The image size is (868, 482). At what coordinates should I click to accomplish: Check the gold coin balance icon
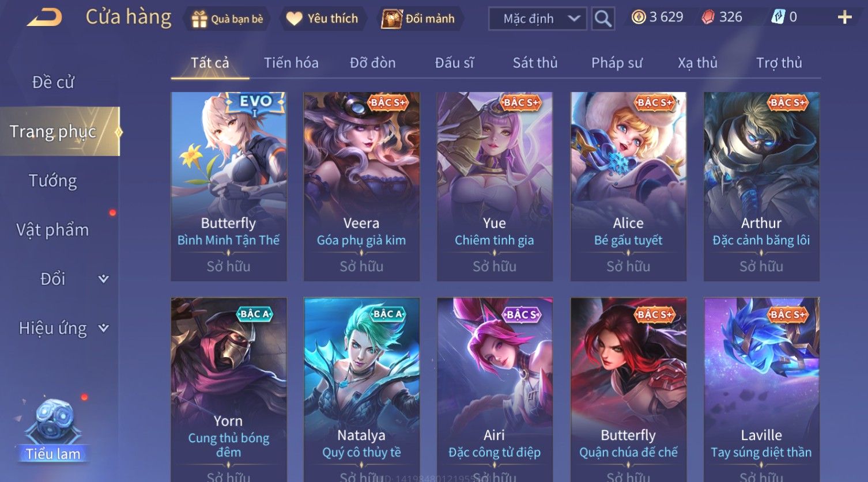click(638, 17)
